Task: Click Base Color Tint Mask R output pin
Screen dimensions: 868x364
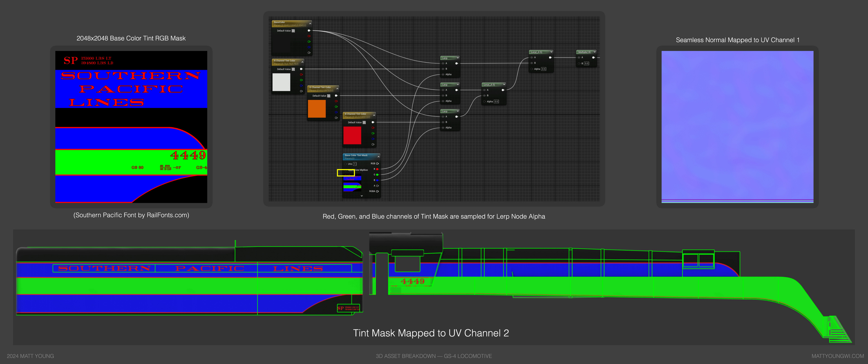Action: coord(377,169)
